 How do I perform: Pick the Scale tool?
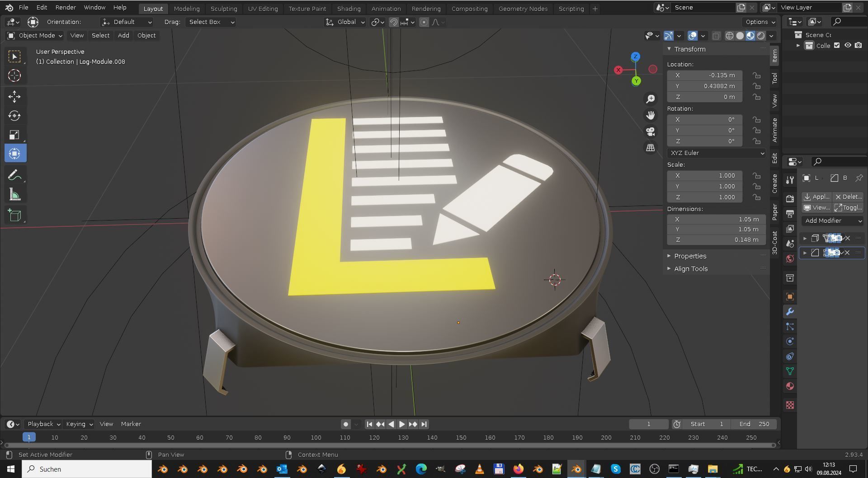(x=14, y=135)
